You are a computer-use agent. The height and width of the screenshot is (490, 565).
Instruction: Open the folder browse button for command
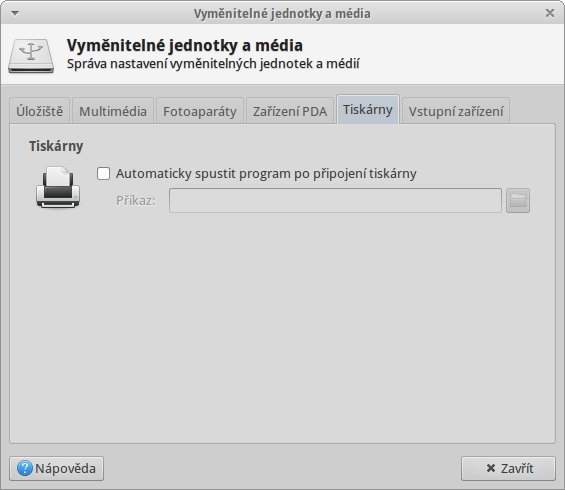(x=518, y=200)
